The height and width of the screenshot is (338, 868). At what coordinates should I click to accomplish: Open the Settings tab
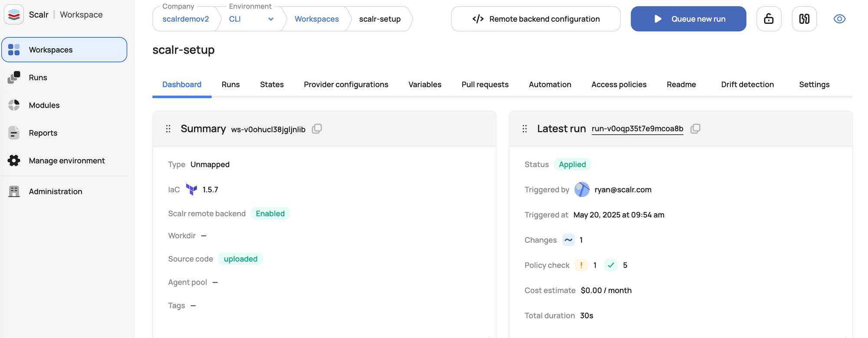(x=814, y=85)
